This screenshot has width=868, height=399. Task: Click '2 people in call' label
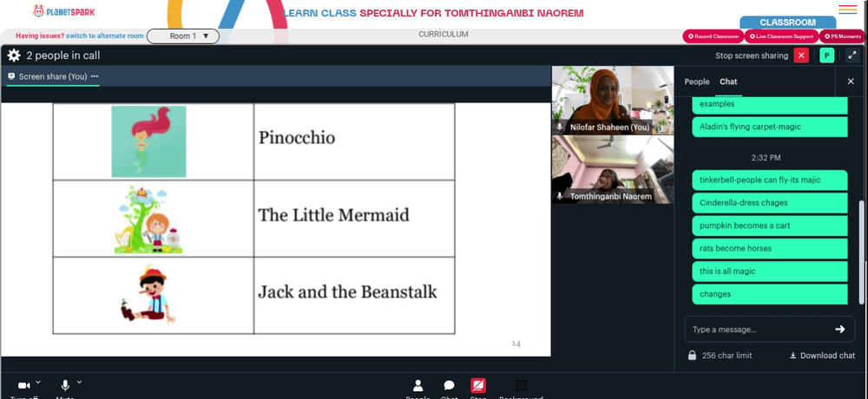click(63, 56)
